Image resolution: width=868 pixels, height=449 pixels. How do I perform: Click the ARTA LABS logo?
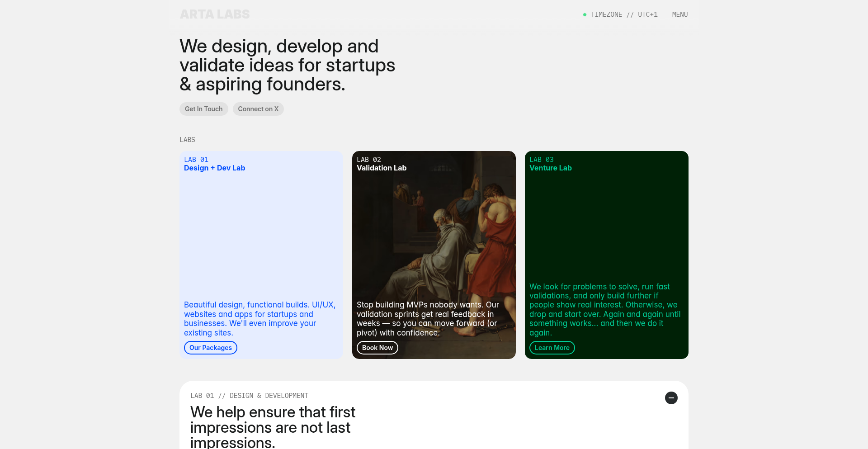(215, 14)
